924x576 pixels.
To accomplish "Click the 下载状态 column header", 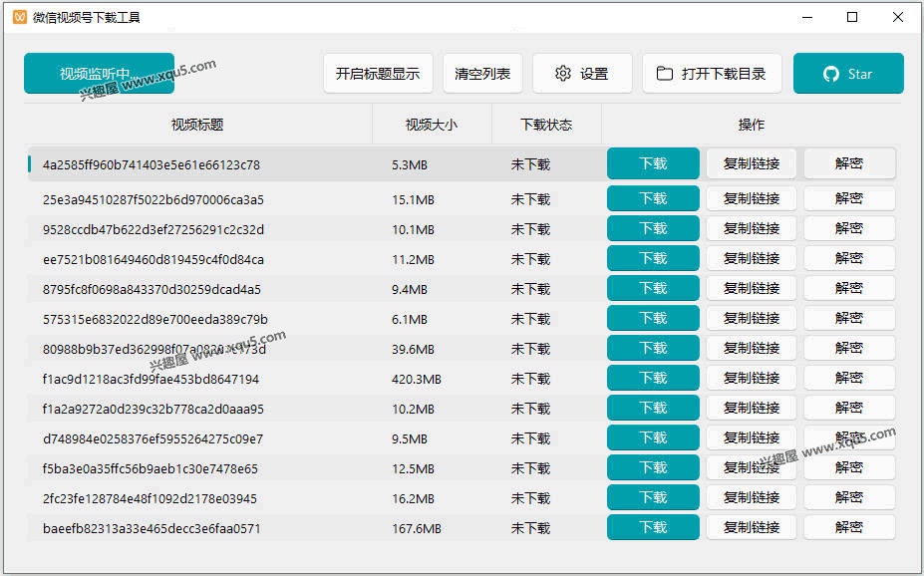I will (546, 125).
